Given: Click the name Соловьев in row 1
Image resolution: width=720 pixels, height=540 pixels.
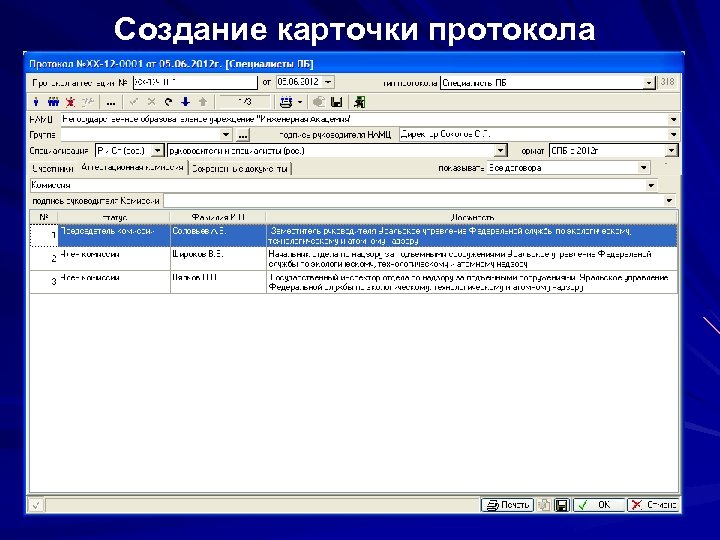Looking at the screenshot, I should click(199, 231).
